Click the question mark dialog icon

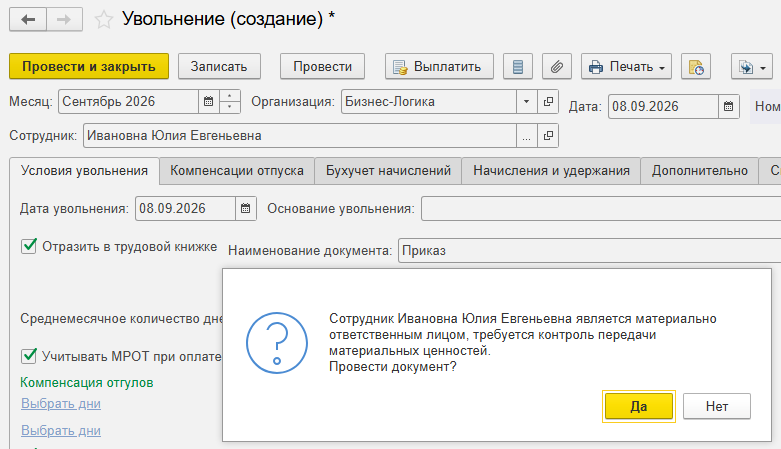(x=277, y=343)
